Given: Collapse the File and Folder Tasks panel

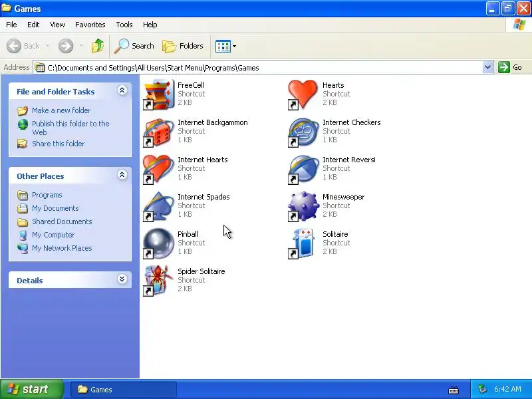Looking at the screenshot, I should click(x=122, y=90).
